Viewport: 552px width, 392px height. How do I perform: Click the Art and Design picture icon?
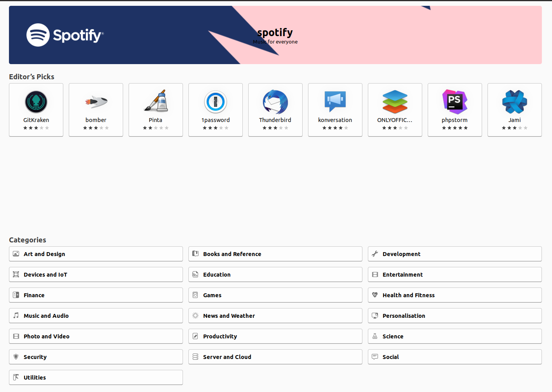[16, 254]
